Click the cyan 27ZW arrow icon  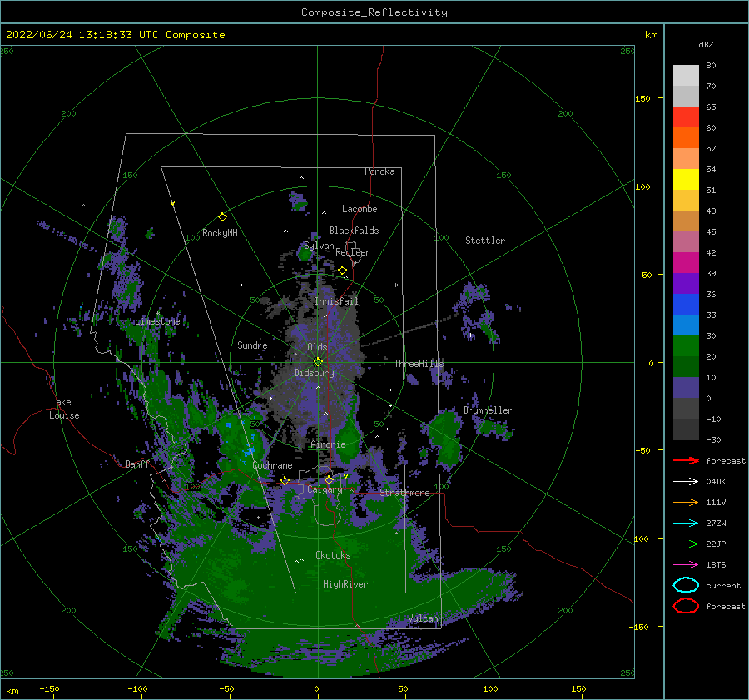coord(686,524)
